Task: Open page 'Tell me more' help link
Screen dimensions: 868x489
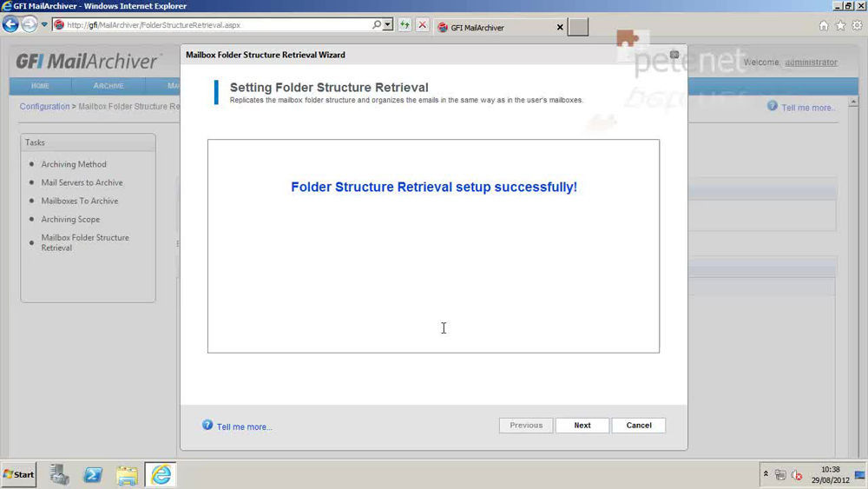Action: (x=808, y=108)
